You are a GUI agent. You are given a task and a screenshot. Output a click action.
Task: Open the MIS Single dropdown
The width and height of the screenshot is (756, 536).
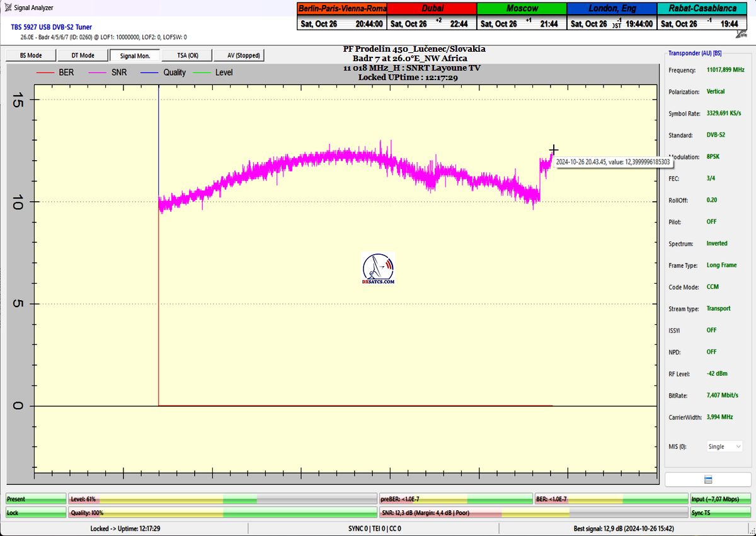click(724, 446)
